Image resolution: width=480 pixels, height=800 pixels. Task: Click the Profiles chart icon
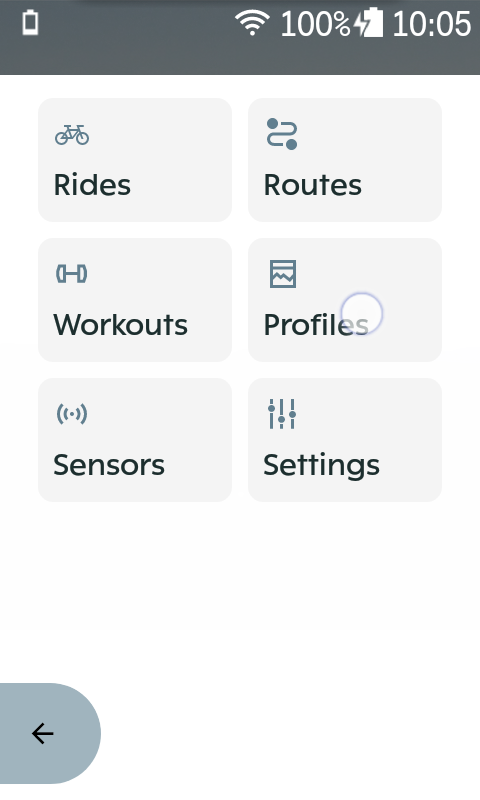click(x=283, y=274)
